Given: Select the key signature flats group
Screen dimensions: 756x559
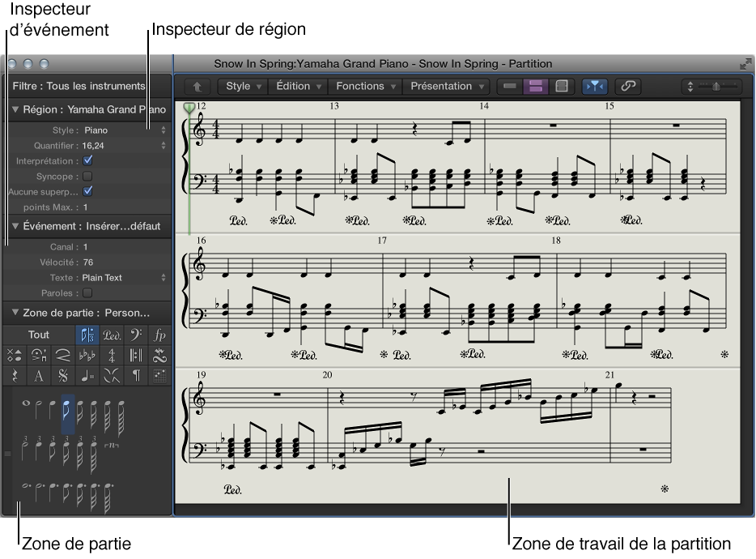Looking at the screenshot, I should [x=87, y=355].
